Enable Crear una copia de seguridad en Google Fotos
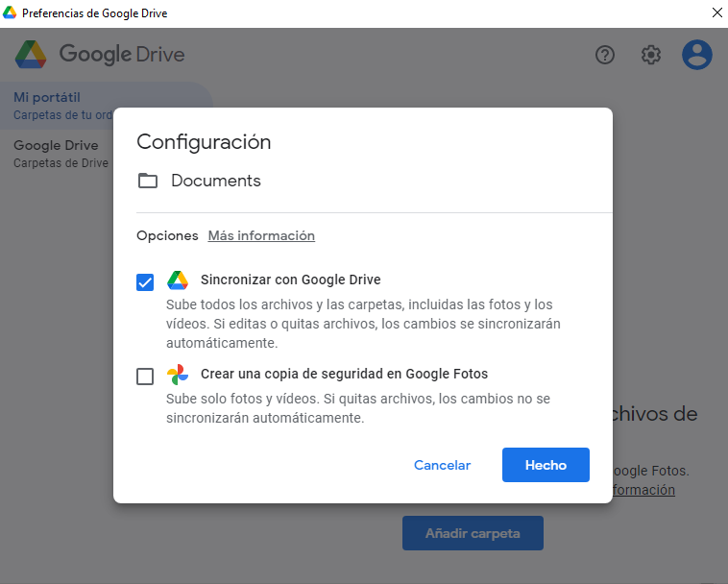The image size is (728, 584). pos(145,376)
